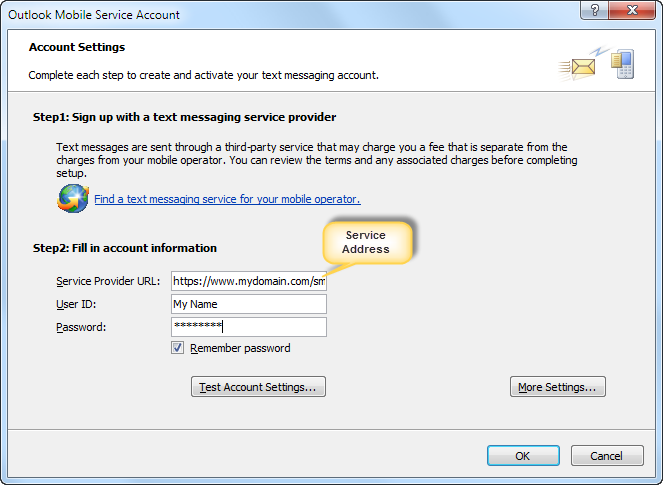Click the globe icon beside the service link
The image size is (663, 485).
pos(73,198)
